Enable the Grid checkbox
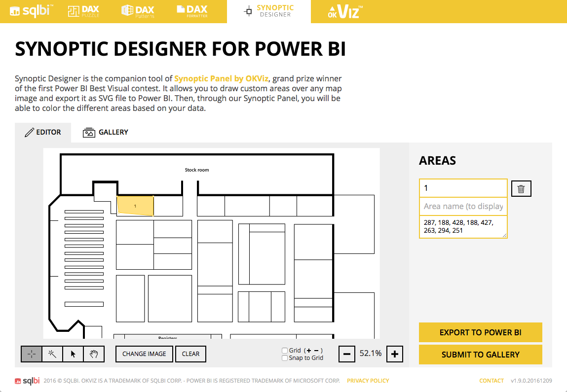Screen dimensions: 567x392 point(285,351)
